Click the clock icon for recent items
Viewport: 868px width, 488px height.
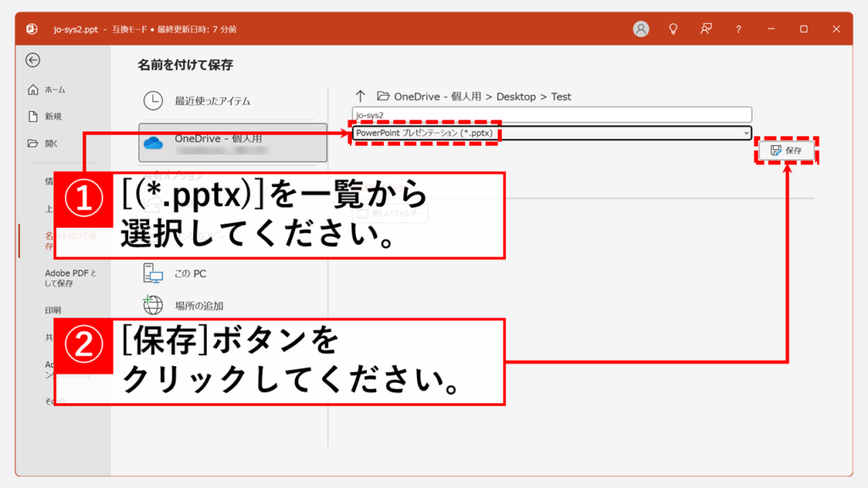click(153, 101)
